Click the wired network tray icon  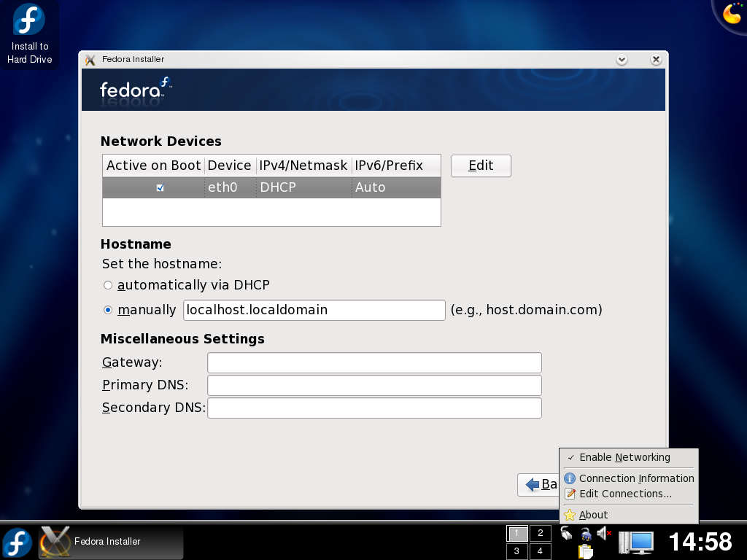pos(566,533)
